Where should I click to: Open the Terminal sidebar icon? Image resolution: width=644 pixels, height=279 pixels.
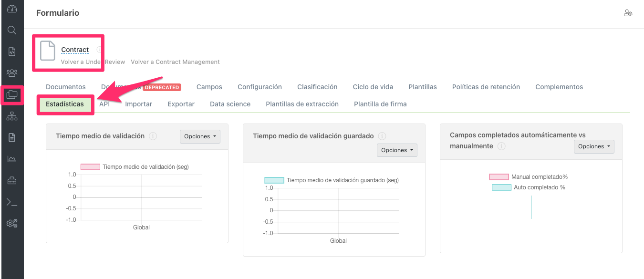pos(12,201)
